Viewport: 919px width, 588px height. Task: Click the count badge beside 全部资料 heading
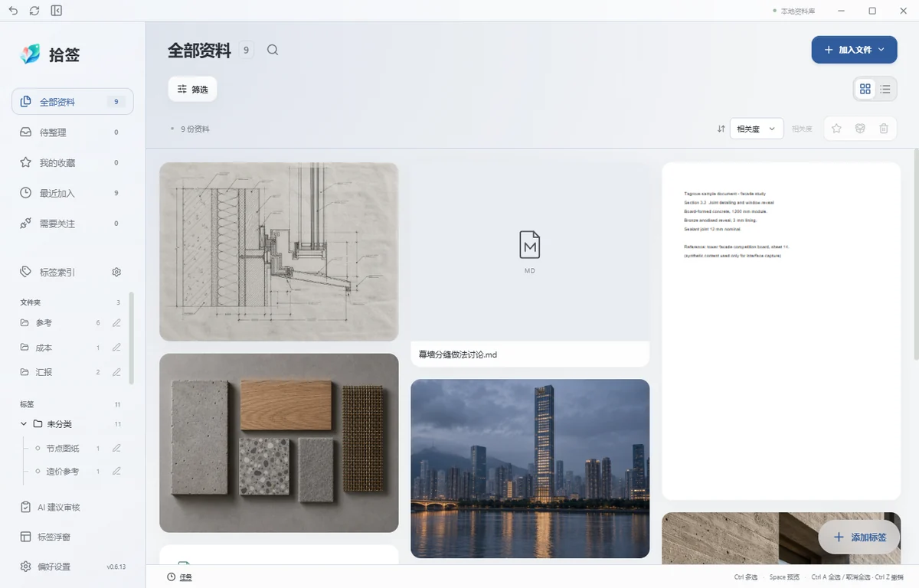pos(246,51)
